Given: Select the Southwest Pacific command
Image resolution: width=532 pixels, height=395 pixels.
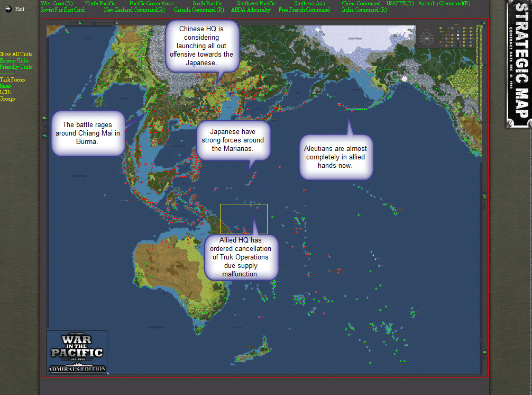Looking at the screenshot, I should (256, 3).
